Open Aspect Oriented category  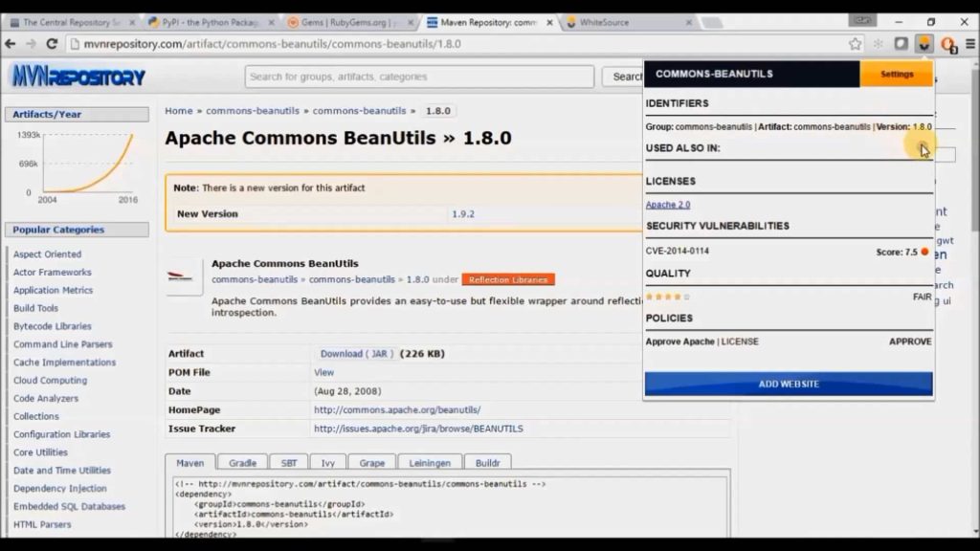pyautogui.click(x=48, y=254)
